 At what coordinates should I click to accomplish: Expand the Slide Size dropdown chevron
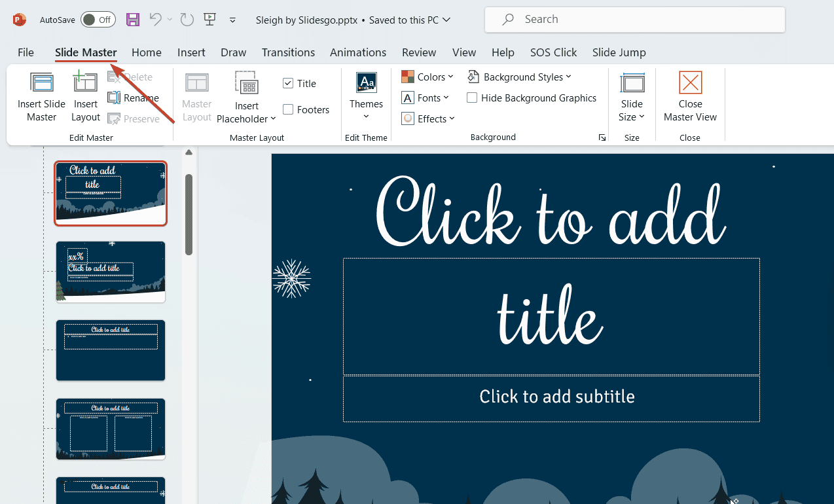pyautogui.click(x=642, y=117)
